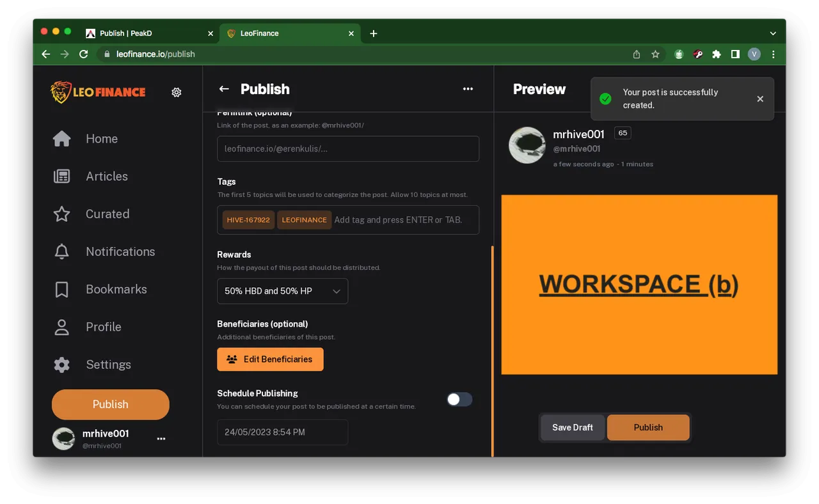819x504 pixels.
Task: Click the Curated star icon
Action: coord(62,214)
